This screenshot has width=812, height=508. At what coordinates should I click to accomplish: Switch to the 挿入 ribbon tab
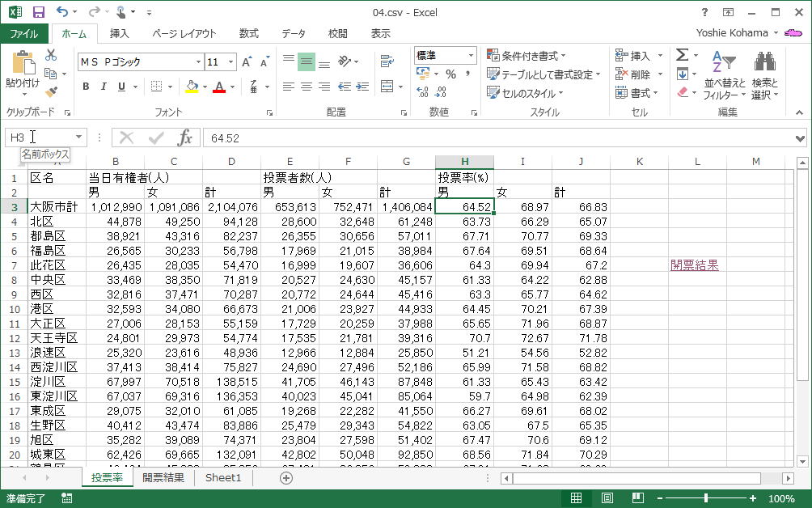point(119,34)
